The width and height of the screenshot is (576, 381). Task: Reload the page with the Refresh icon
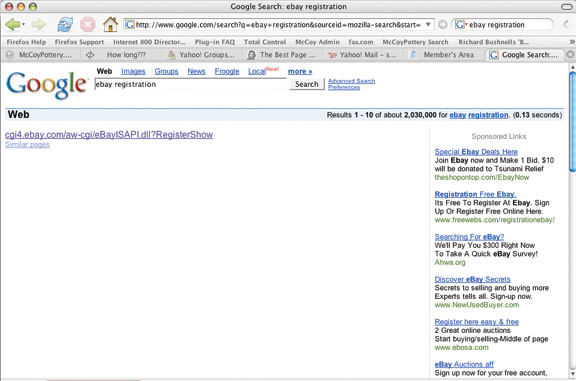click(x=65, y=25)
